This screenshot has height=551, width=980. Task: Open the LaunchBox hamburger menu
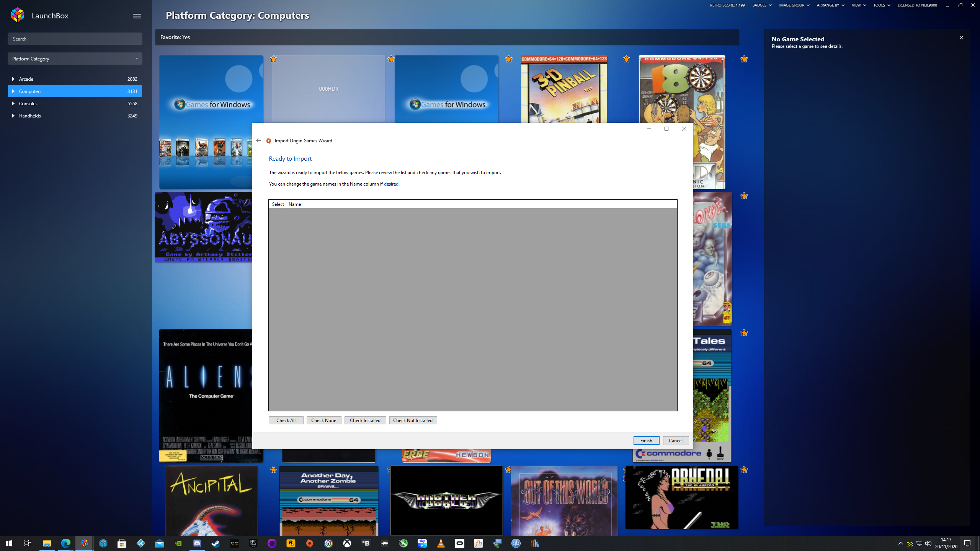tap(137, 16)
